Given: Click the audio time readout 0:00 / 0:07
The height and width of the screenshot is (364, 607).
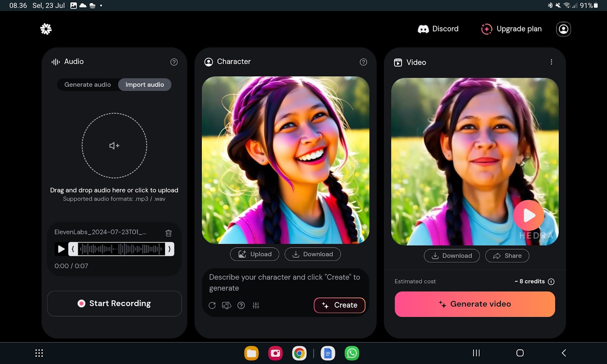Looking at the screenshot, I should coord(71,266).
